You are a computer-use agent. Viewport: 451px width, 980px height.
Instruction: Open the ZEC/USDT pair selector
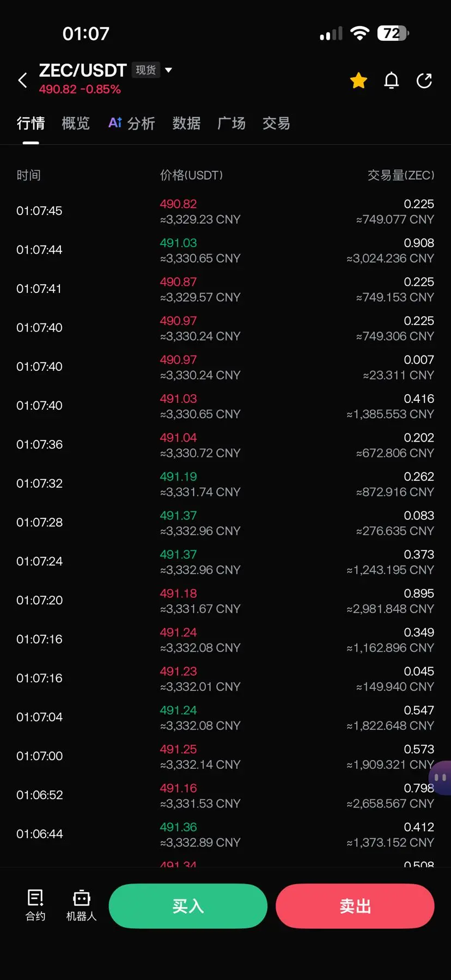pos(83,70)
